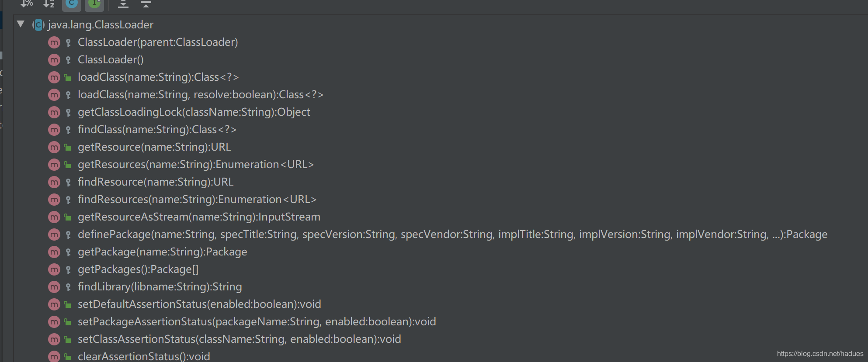Screen dimensions: 868x362
Task: Click public lock icon of loadClass(name:String)
Action: pos(68,77)
